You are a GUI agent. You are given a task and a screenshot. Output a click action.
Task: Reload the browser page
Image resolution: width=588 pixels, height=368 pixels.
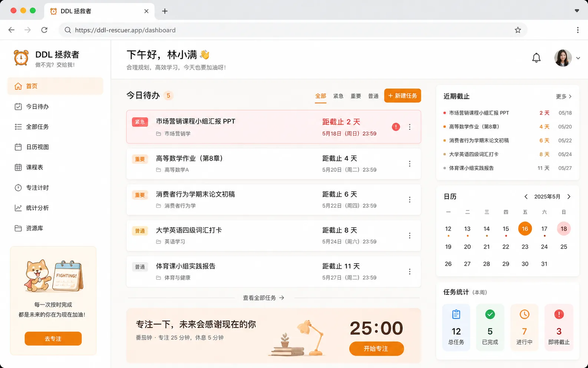(x=44, y=30)
